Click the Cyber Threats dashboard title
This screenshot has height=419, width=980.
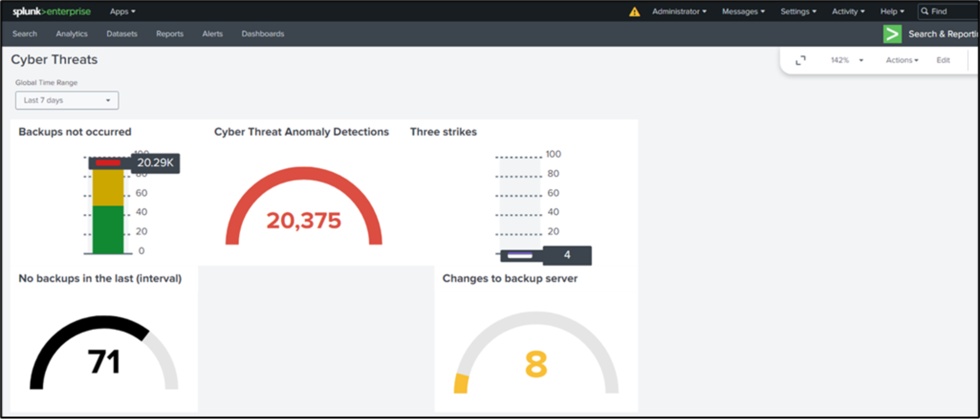pyautogui.click(x=54, y=60)
